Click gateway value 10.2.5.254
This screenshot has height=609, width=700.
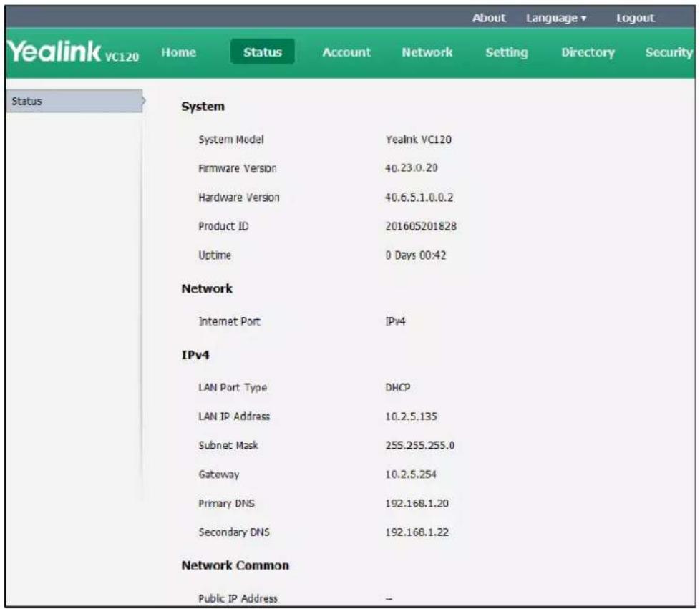(411, 474)
